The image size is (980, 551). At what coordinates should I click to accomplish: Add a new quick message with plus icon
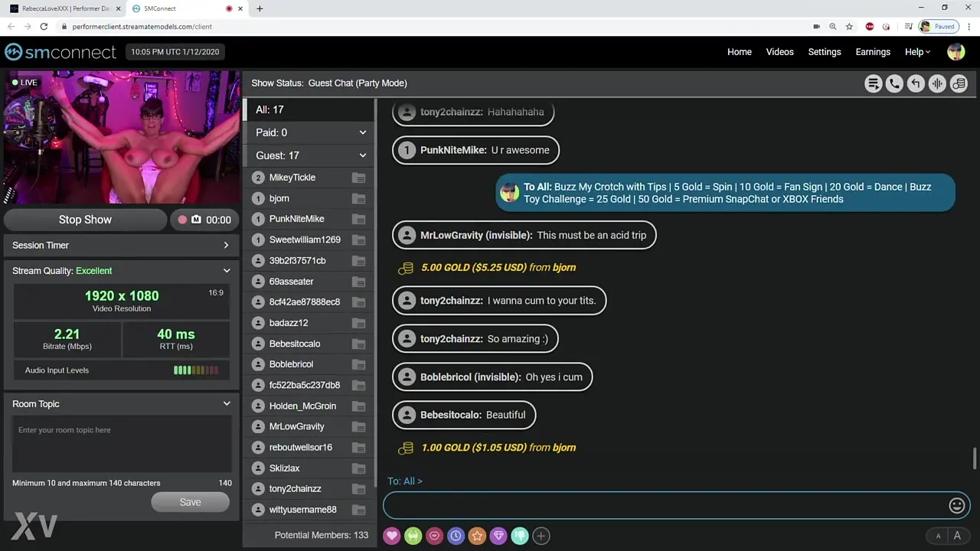pyautogui.click(x=541, y=536)
